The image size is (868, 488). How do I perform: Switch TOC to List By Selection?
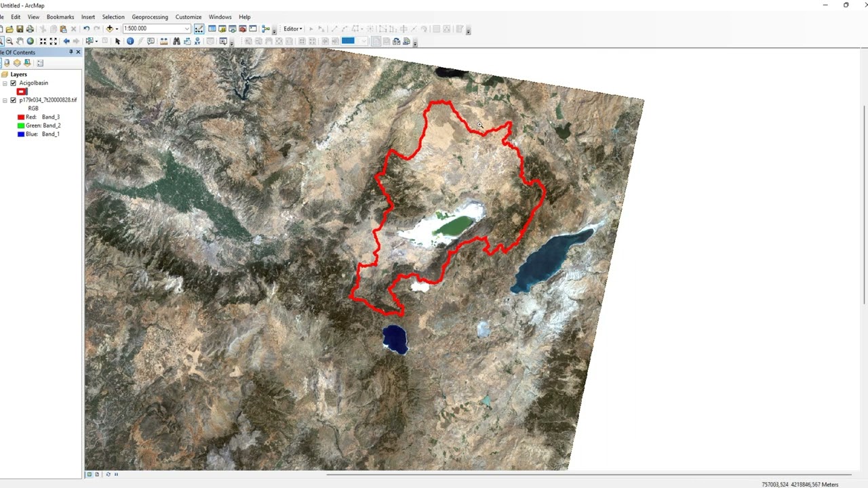click(27, 63)
